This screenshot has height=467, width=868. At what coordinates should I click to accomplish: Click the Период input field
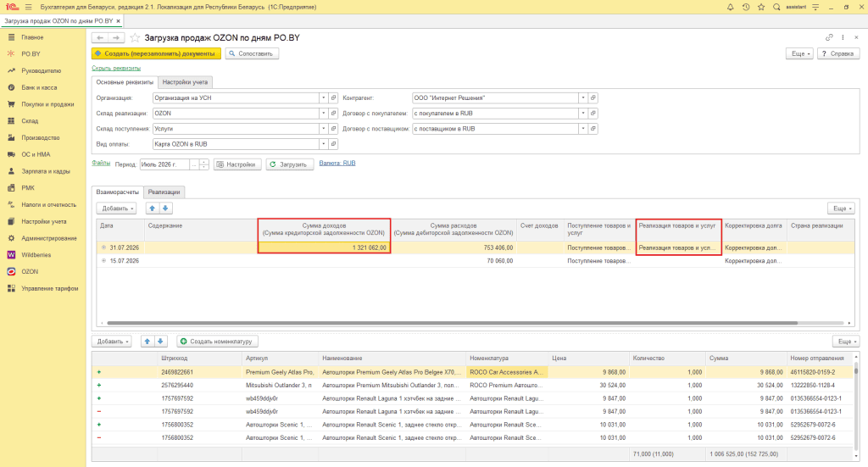point(165,164)
